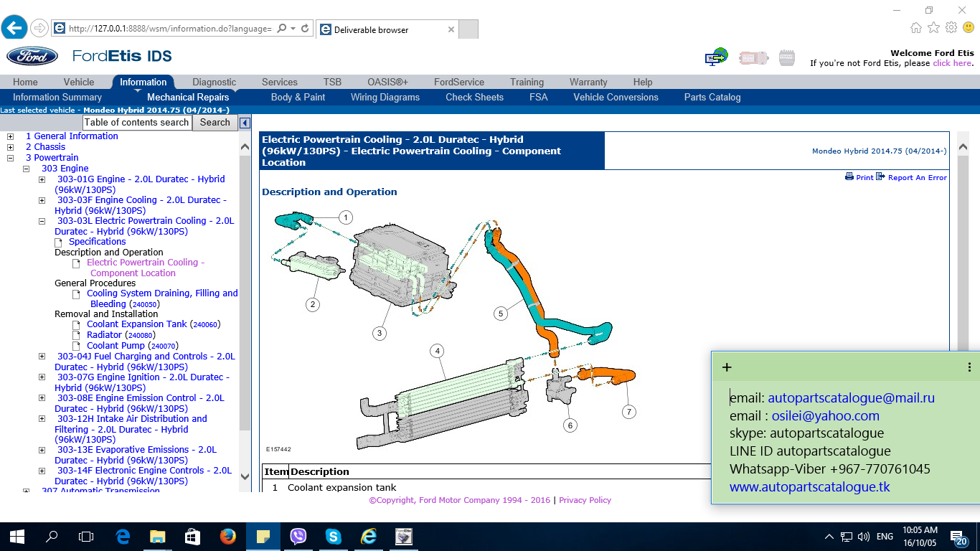Click the favorites star icon
The image size is (980, 551).
pos(933,28)
